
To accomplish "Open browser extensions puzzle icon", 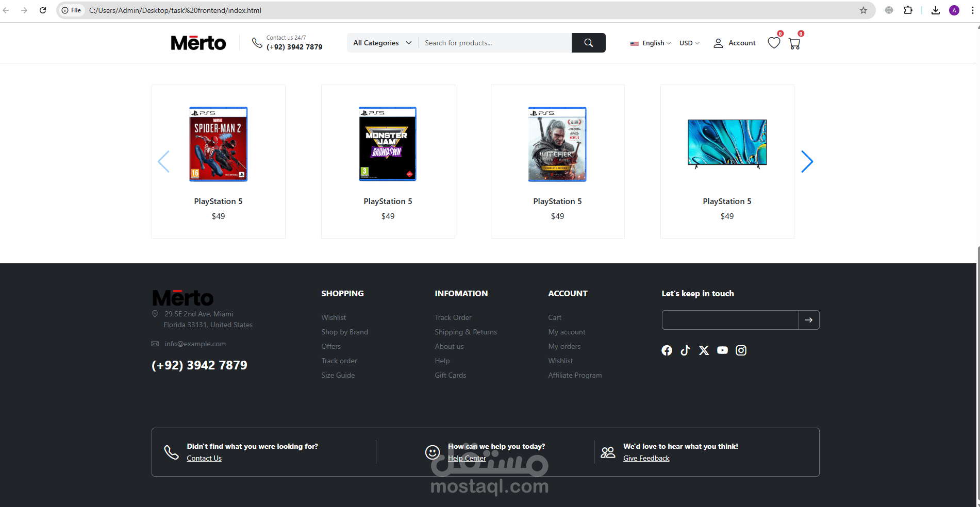I will coord(908,10).
